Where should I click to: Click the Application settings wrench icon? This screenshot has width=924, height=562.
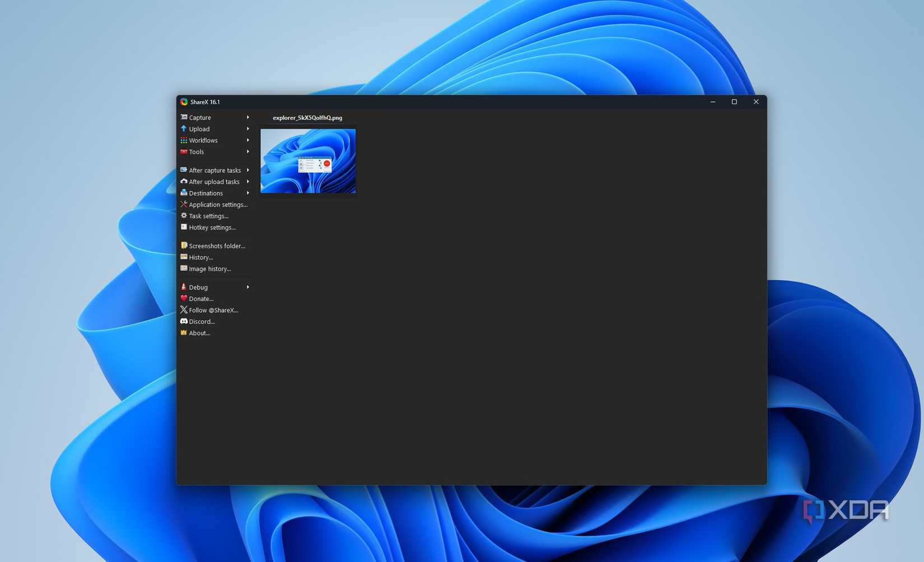click(184, 205)
